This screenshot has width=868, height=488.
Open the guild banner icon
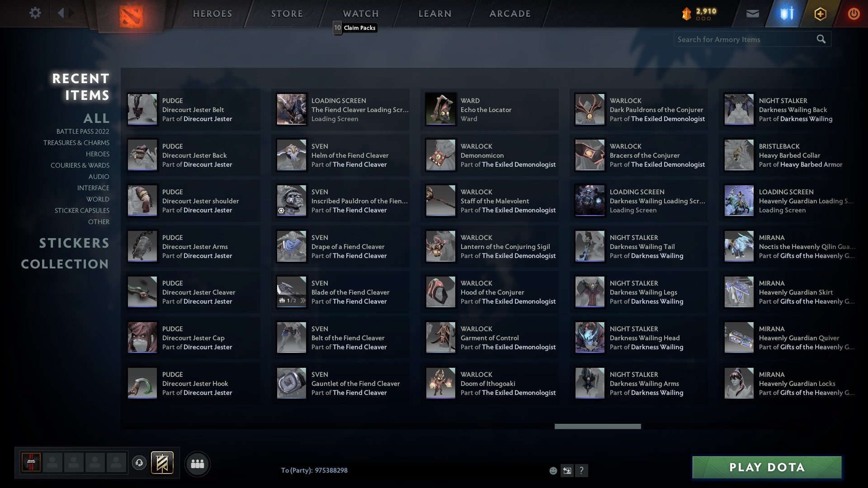pyautogui.click(x=162, y=463)
